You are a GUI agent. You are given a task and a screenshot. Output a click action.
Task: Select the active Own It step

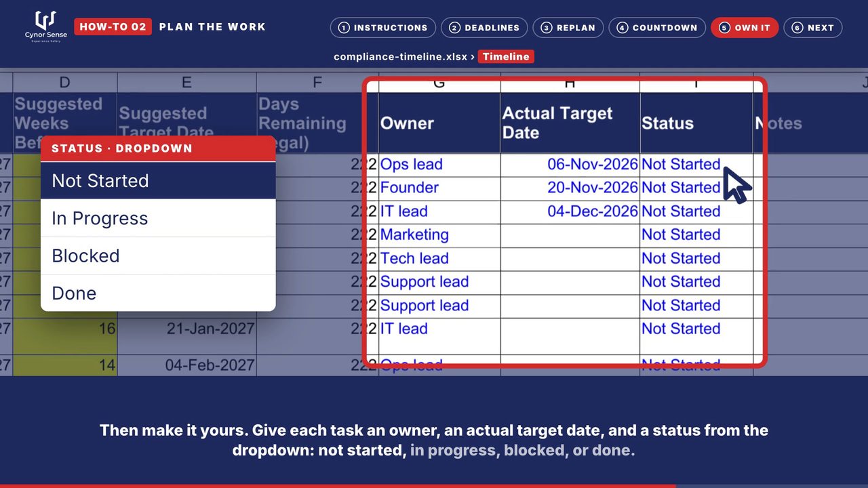point(745,28)
